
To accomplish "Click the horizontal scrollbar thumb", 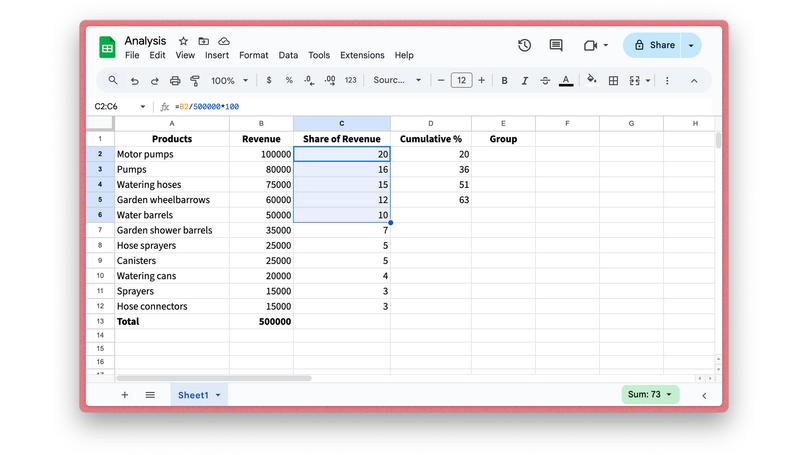I will coord(214,378).
